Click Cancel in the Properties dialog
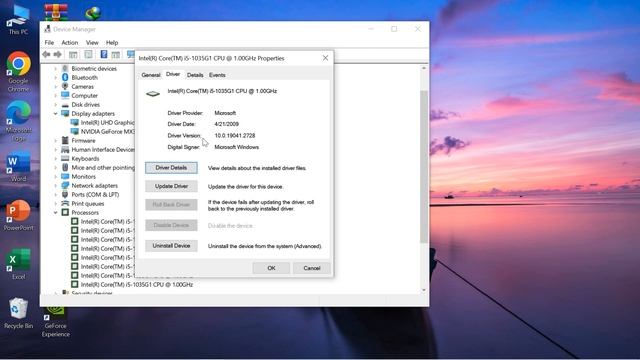Viewport: 640px width, 360px height. 311,268
